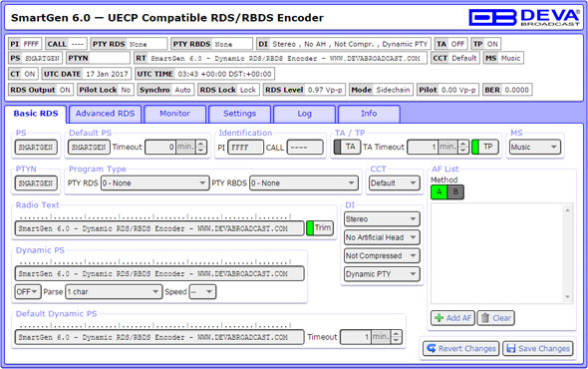Open the Monitor tab
588x369 pixels.
click(174, 114)
